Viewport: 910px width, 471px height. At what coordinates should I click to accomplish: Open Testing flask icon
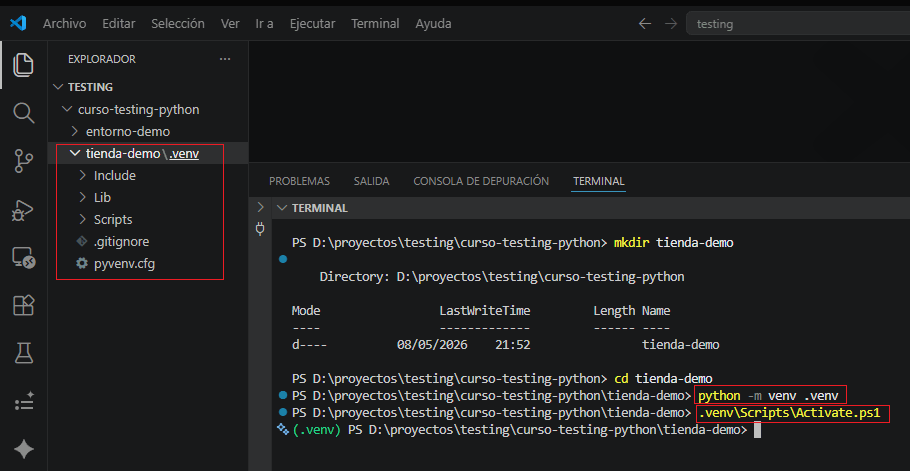23,353
